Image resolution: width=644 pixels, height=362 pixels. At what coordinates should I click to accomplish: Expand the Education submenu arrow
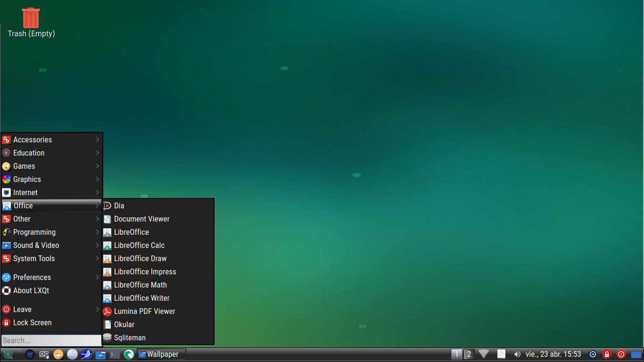pyautogui.click(x=98, y=153)
